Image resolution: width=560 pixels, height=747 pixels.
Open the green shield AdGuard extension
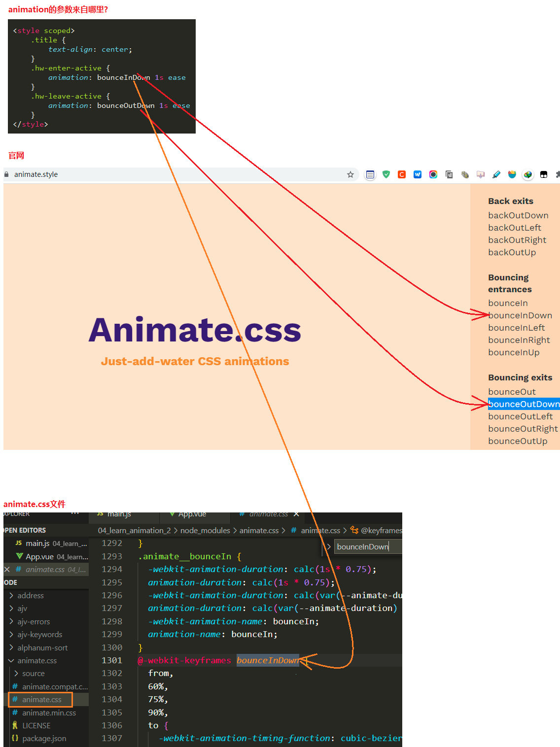(x=386, y=174)
